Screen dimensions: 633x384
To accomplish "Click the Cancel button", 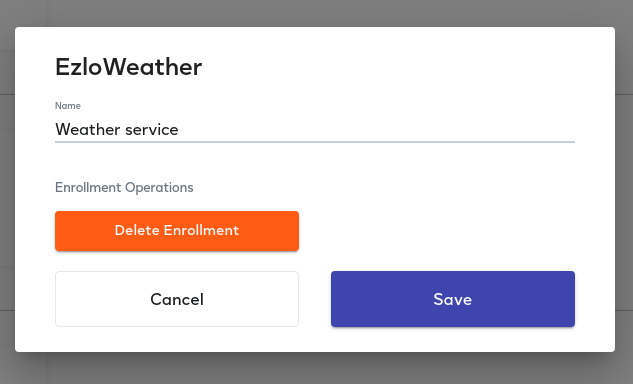I will 177,299.
